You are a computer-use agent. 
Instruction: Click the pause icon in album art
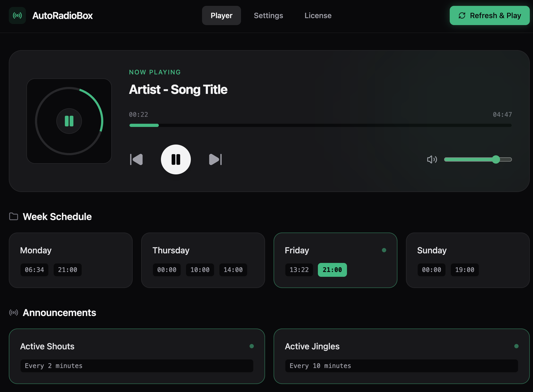click(69, 121)
